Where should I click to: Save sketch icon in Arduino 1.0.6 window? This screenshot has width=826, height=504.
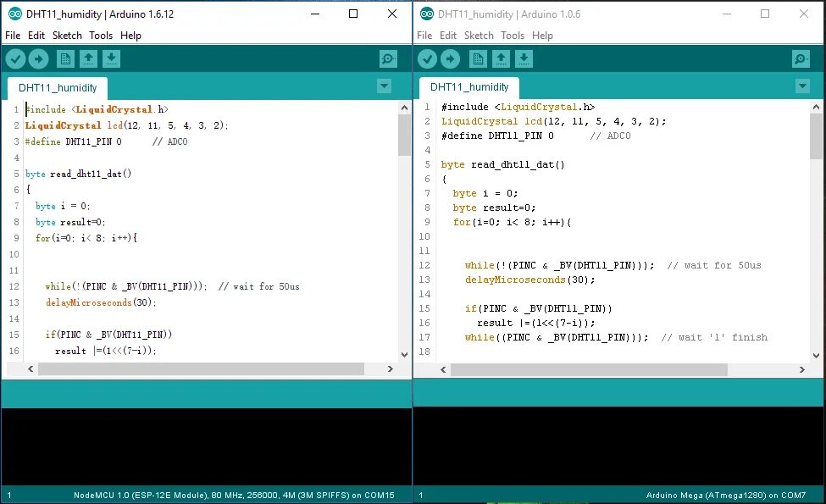point(524,59)
